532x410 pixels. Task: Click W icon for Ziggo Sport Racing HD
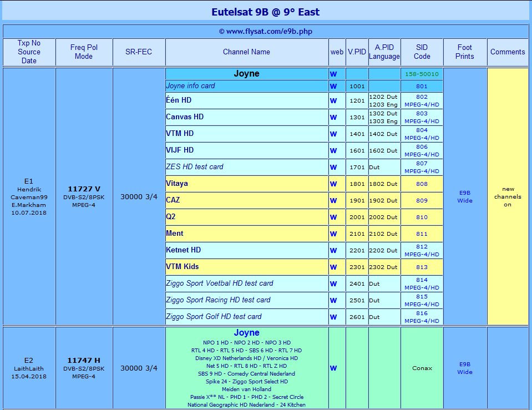tap(333, 300)
